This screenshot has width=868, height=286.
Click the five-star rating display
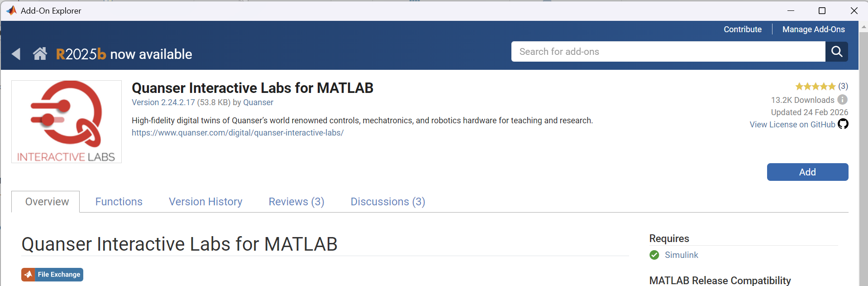coord(816,86)
